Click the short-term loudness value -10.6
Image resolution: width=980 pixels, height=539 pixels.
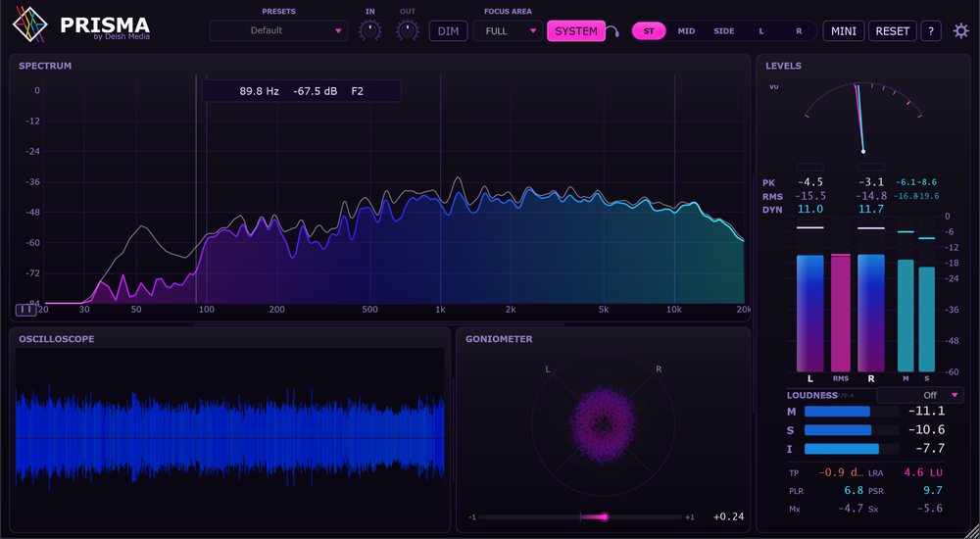pyautogui.click(x=927, y=430)
